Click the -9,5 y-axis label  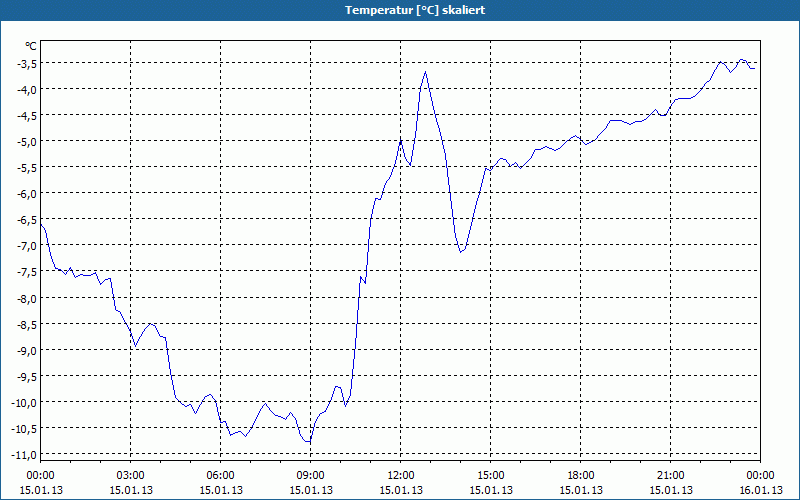(x=27, y=376)
